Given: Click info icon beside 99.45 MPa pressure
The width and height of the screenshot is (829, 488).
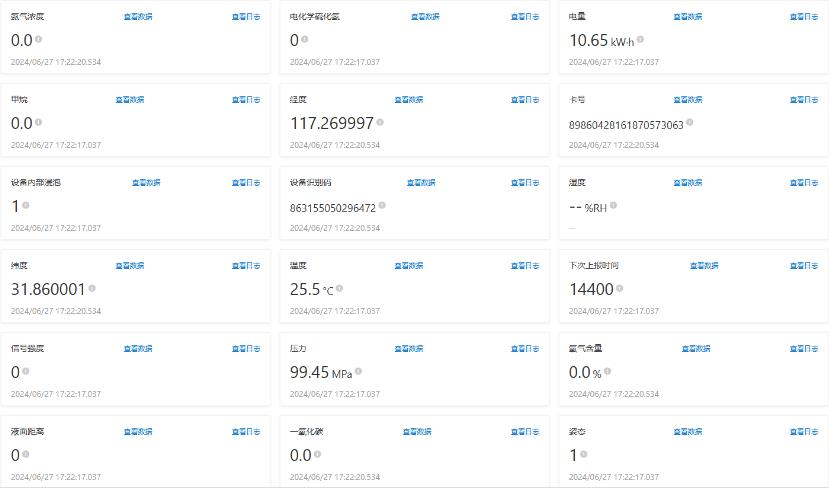Looking at the screenshot, I should coord(358,371).
